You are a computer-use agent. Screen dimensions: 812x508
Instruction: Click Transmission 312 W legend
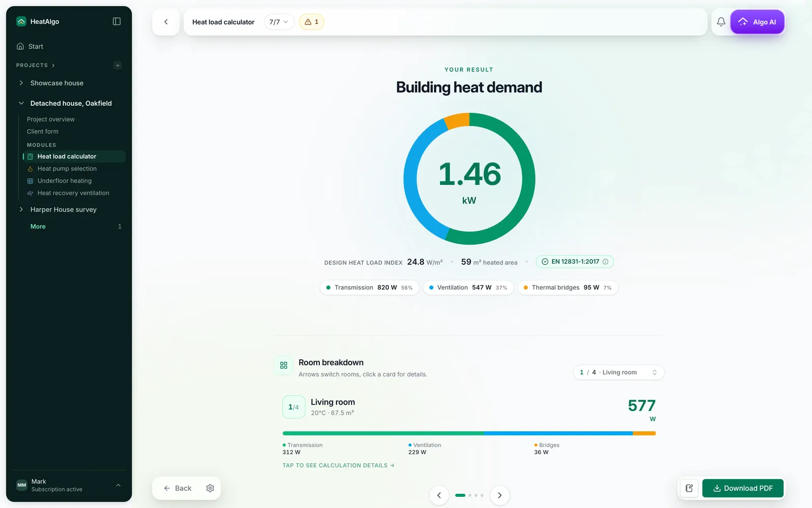pyautogui.click(x=302, y=449)
